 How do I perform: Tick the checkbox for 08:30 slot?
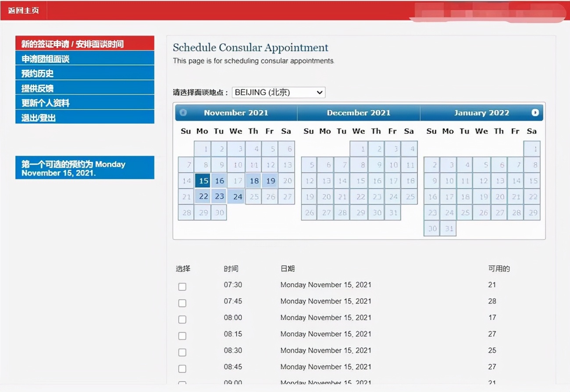point(182,353)
